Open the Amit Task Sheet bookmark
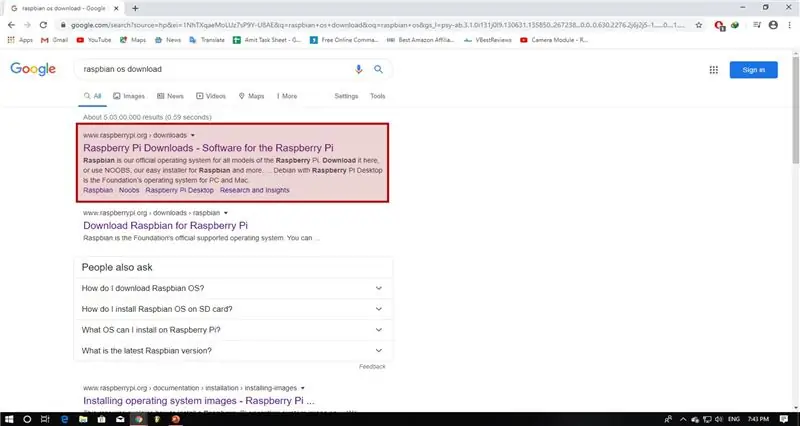The width and height of the screenshot is (800, 426). (x=267, y=40)
